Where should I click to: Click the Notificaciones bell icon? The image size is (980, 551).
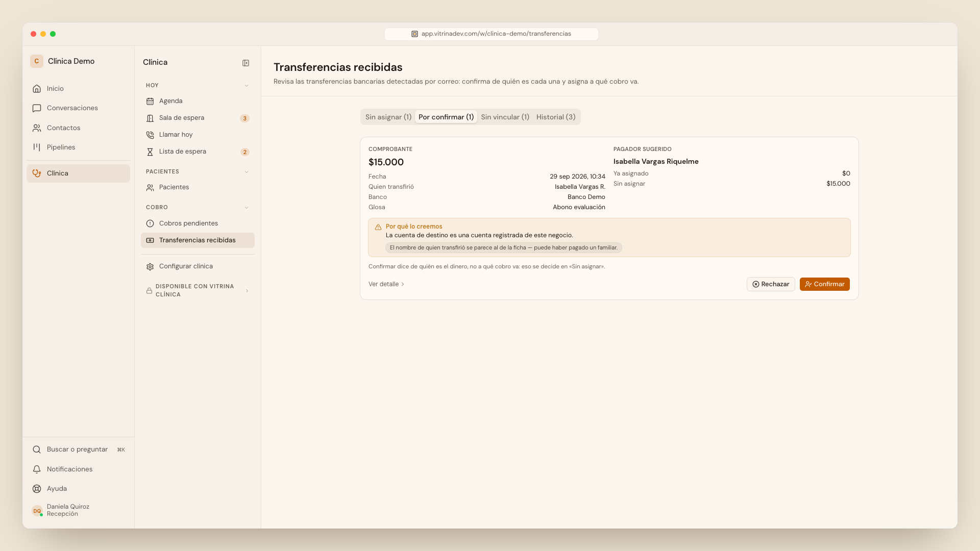tap(37, 469)
